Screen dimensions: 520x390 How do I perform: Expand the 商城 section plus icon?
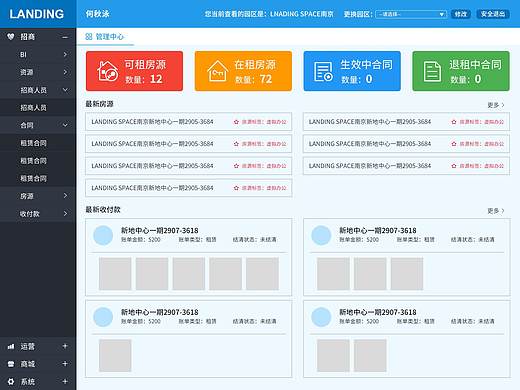(x=65, y=364)
